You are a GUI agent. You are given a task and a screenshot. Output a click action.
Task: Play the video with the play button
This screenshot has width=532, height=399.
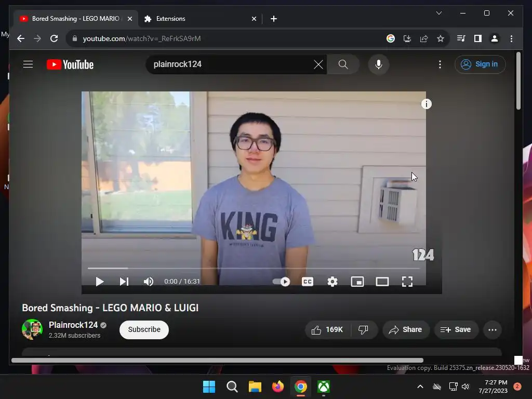tap(99, 282)
